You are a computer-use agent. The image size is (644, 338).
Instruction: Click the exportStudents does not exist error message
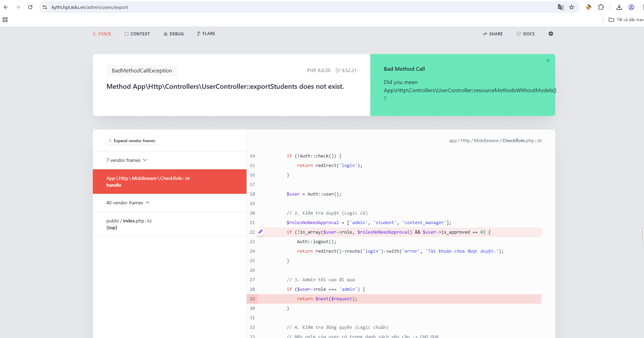pyautogui.click(x=225, y=86)
